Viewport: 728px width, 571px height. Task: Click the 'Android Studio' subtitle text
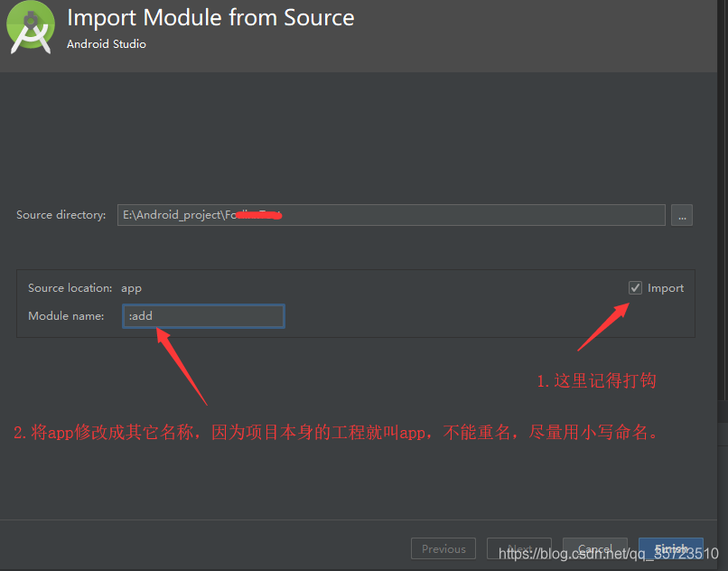coord(107,44)
